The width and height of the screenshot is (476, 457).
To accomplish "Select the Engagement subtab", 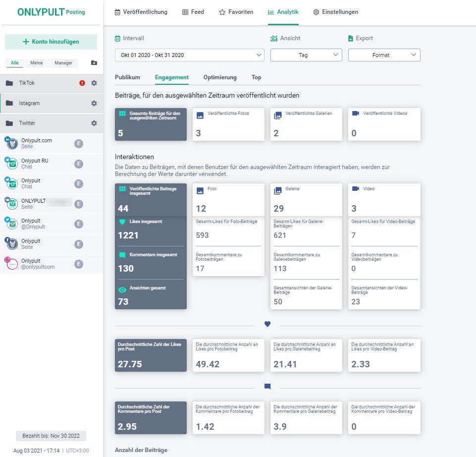I will point(172,77).
